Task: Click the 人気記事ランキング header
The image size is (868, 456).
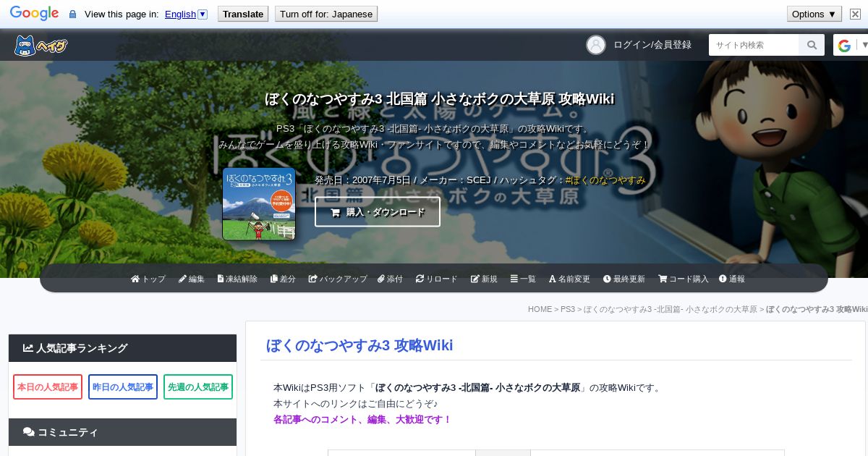Action: 122,348
